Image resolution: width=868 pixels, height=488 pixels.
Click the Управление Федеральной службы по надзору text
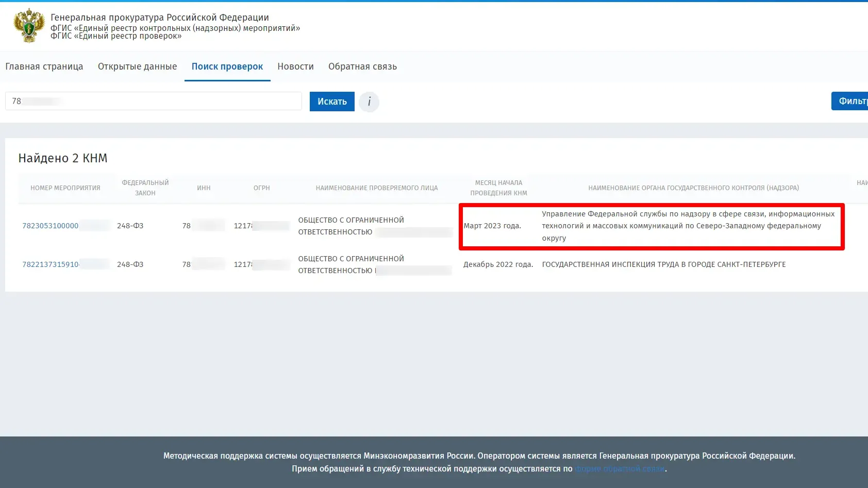688,226
